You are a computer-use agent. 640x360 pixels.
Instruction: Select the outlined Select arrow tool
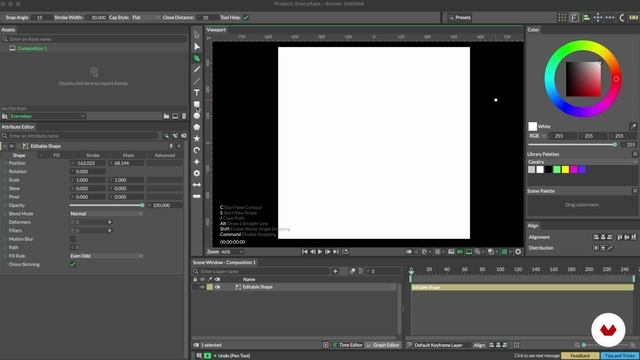point(197,35)
